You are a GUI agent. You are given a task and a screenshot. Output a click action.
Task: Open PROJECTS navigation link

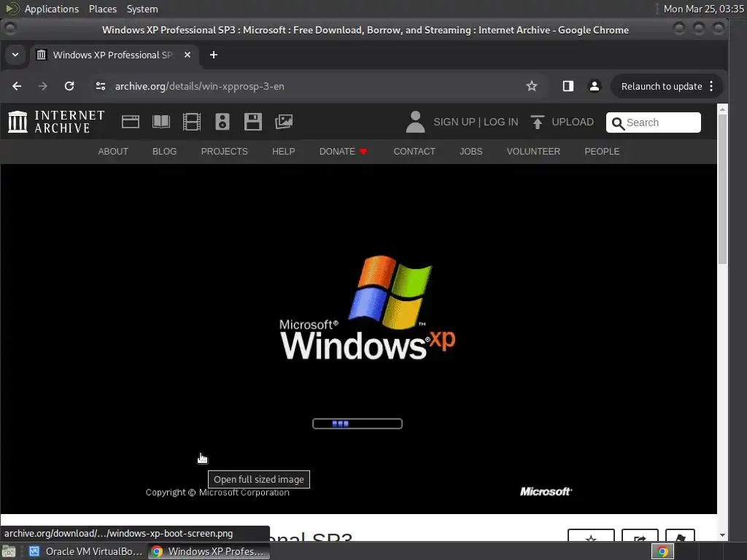point(225,152)
